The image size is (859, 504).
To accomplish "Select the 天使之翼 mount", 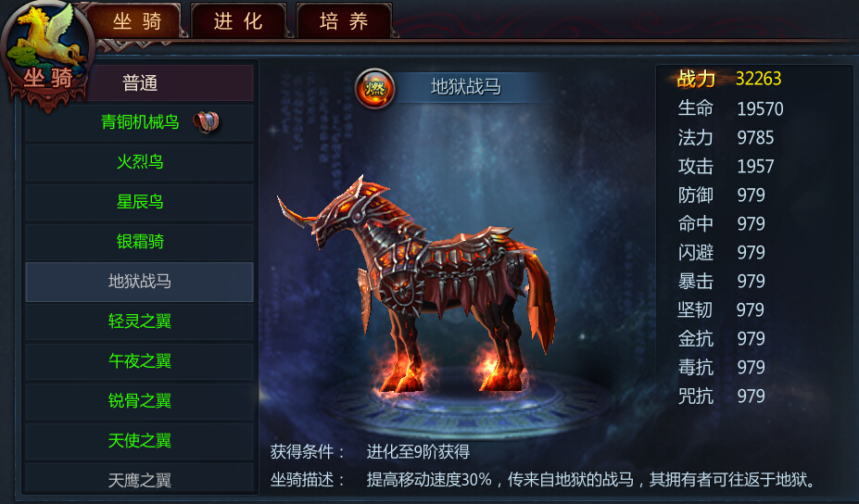I will point(139,440).
